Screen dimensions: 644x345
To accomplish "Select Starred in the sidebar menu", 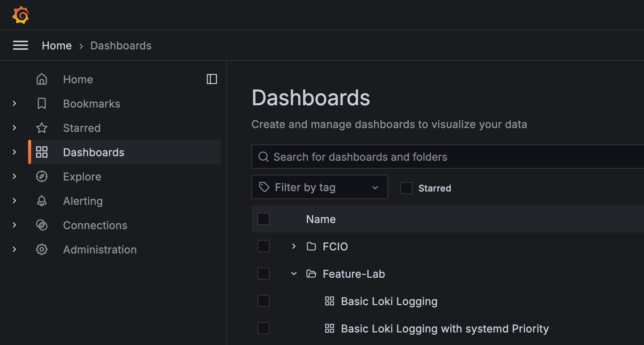I will (82, 128).
